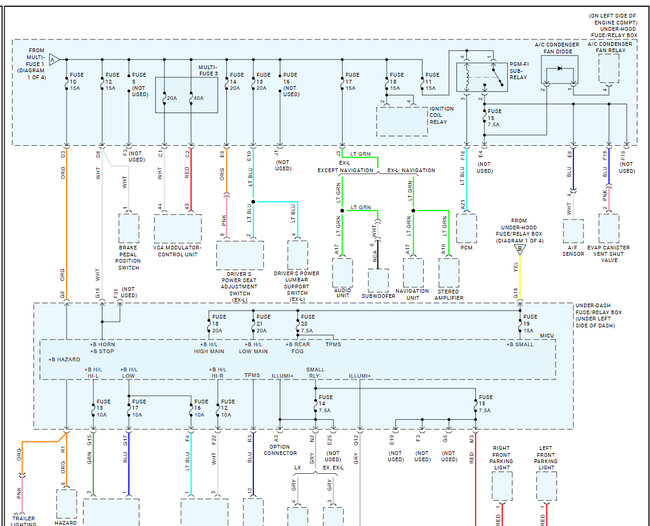Image resolution: width=650 pixels, height=526 pixels.
Task: Click the '+B REAR FOG' label
Action: pyautogui.click(x=298, y=348)
